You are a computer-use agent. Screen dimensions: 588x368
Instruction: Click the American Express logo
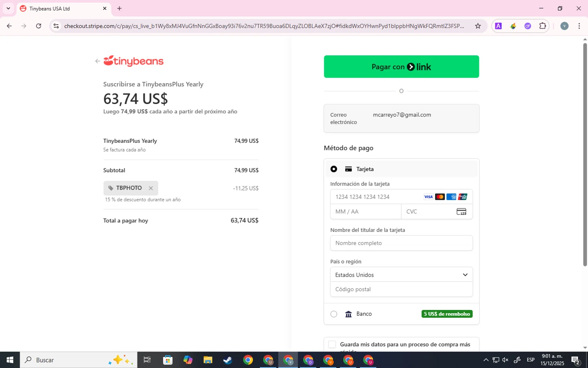[x=451, y=197]
